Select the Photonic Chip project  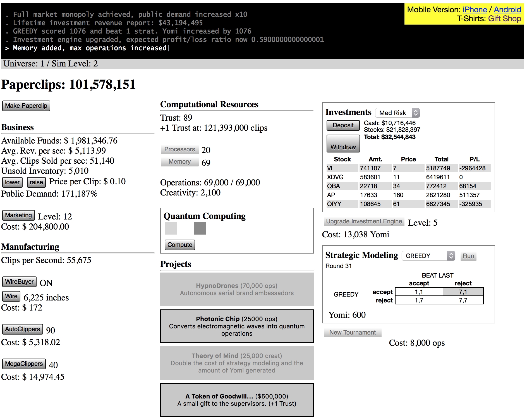(x=237, y=326)
